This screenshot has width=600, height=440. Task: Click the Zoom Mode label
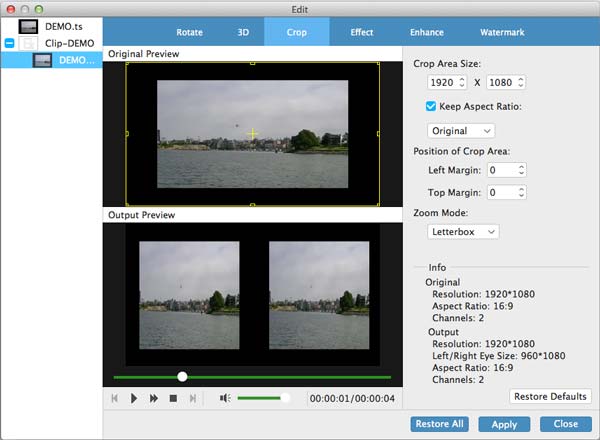click(x=440, y=212)
